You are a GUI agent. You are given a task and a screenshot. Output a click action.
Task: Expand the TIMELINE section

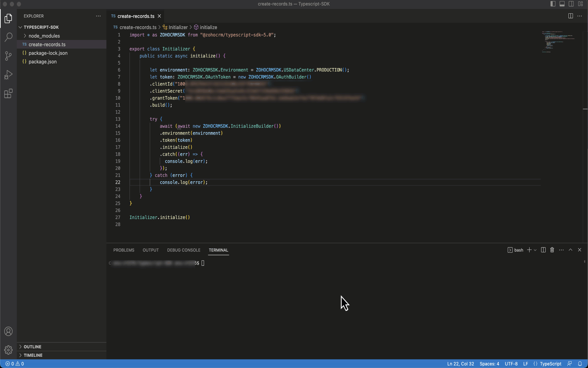click(x=33, y=355)
